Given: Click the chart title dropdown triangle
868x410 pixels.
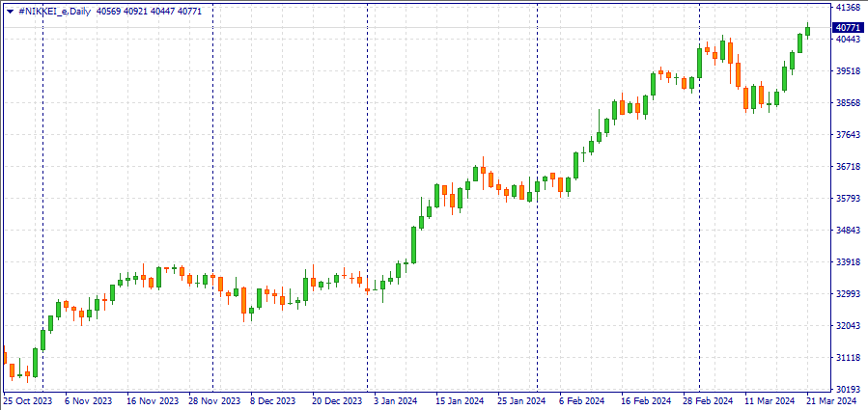Looking at the screenshot, I should pyautogui.click(x=10, y=11).
